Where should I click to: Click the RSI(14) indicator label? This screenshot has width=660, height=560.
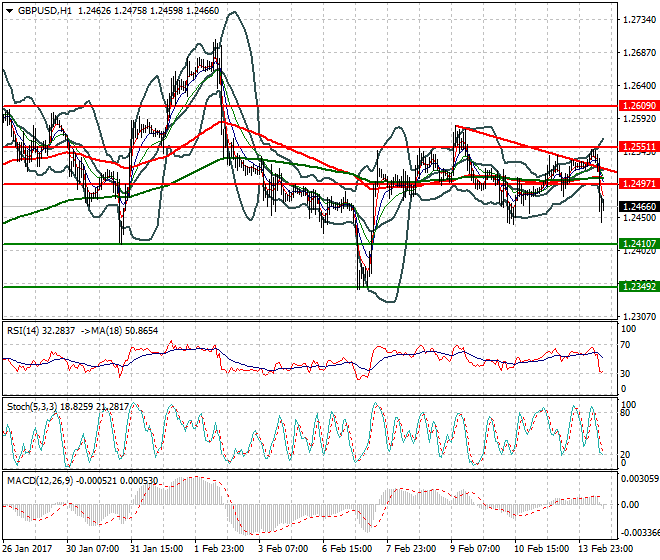tap(25, 330)
